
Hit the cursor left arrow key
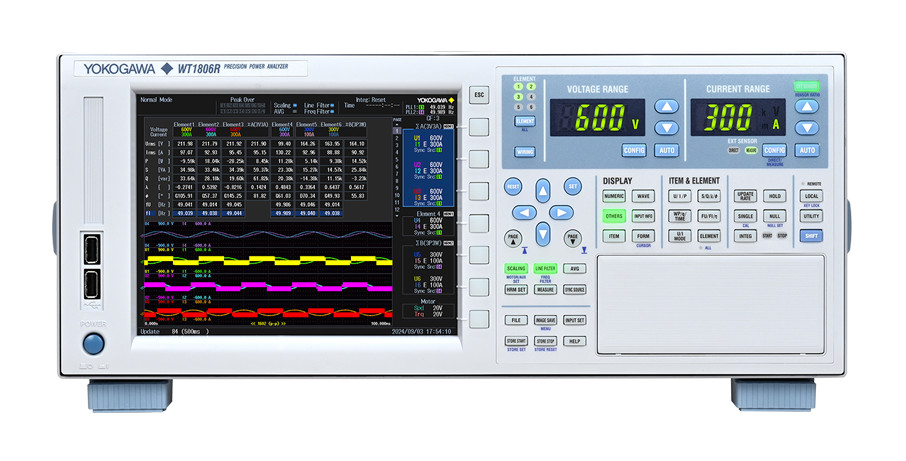click(524, 213)
